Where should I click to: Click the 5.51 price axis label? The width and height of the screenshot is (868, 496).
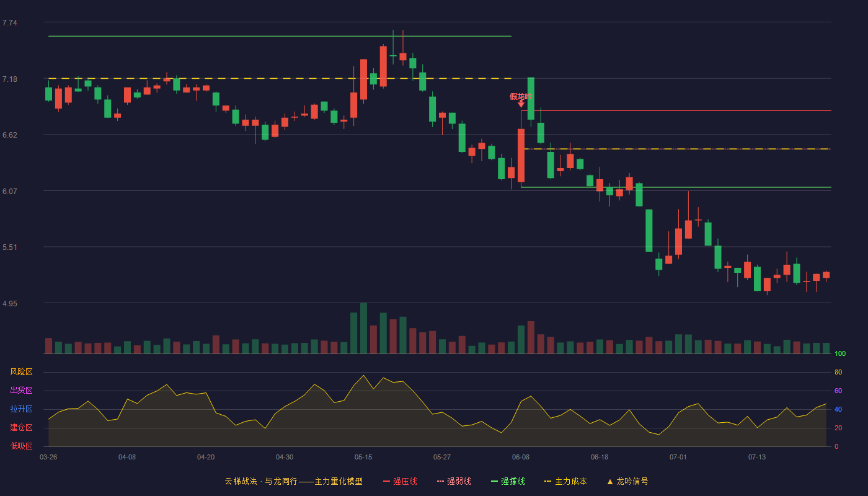point(10,247)
